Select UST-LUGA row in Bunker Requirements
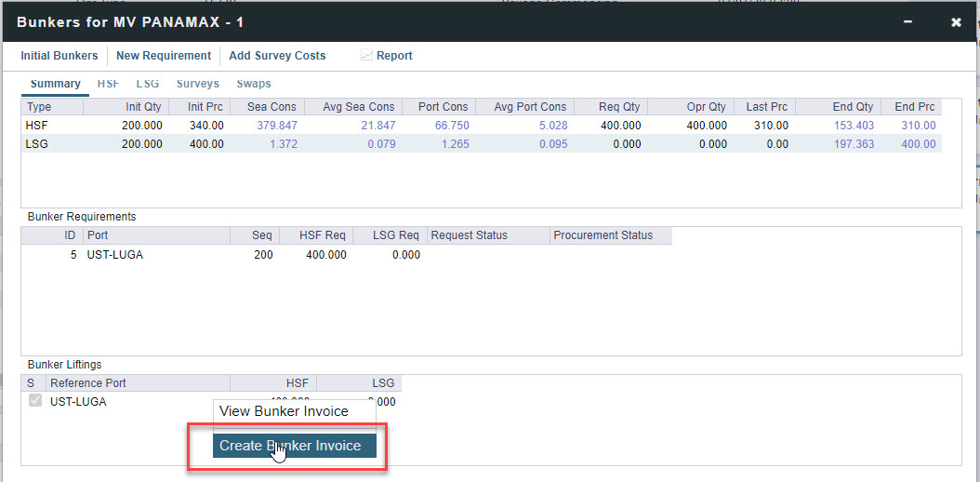This screenshot has height=482, width=980. click(x=115, y=255)
